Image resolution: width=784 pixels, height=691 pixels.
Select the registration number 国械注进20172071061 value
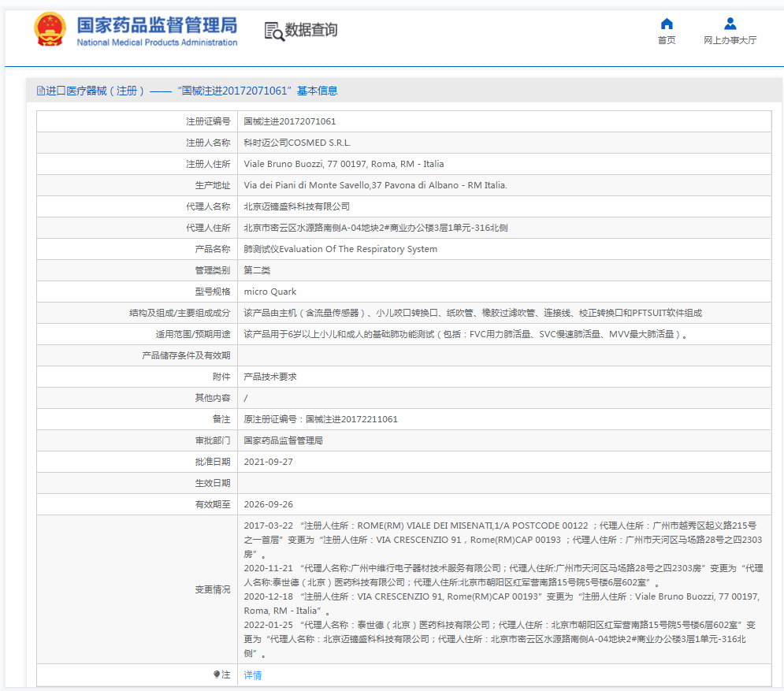tap(289, 121)
